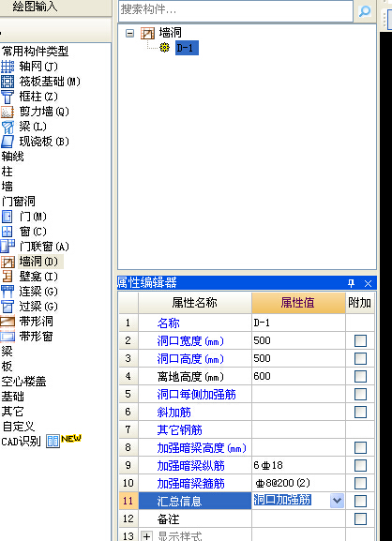Check 附加 box for 加强暗梁高度

360,448
